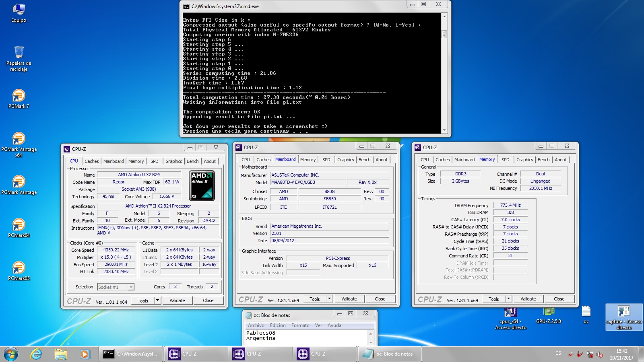Viewport: 644px width, 362px height.
Task: Click cmd scrollbar down arrow
Action: [x=444, y=130]
